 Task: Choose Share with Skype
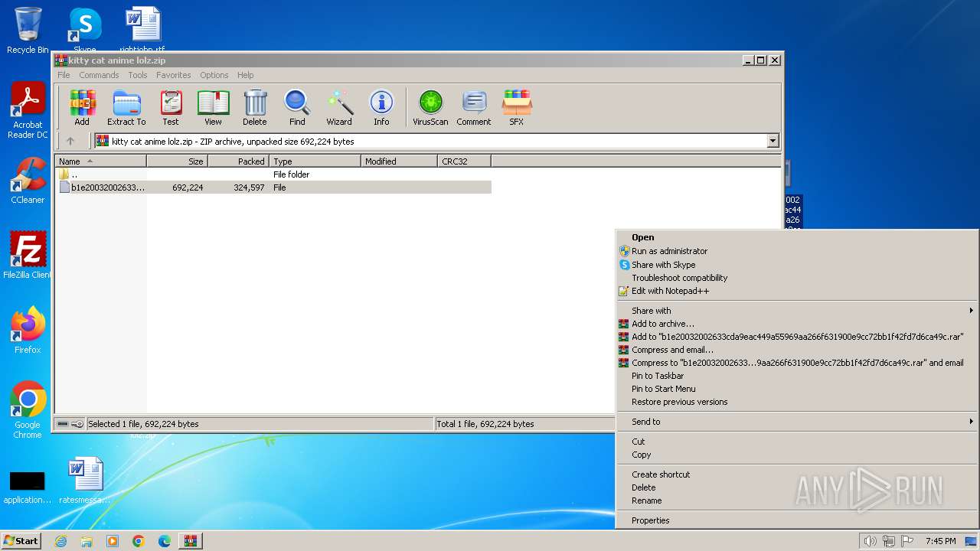click(796, 265)
